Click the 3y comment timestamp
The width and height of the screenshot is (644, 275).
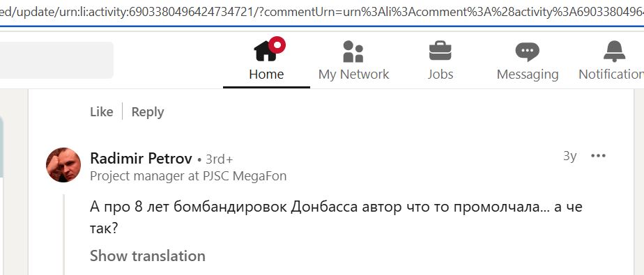tap(569, 156)
